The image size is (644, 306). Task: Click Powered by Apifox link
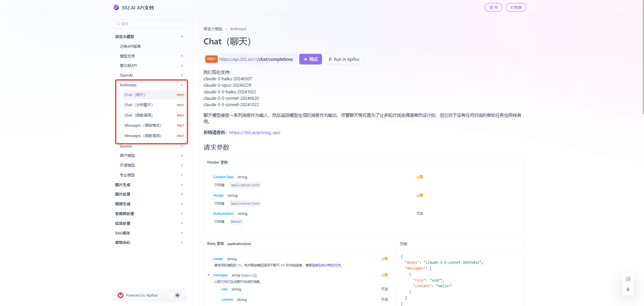pyautogui.click(x=142, y=295)
